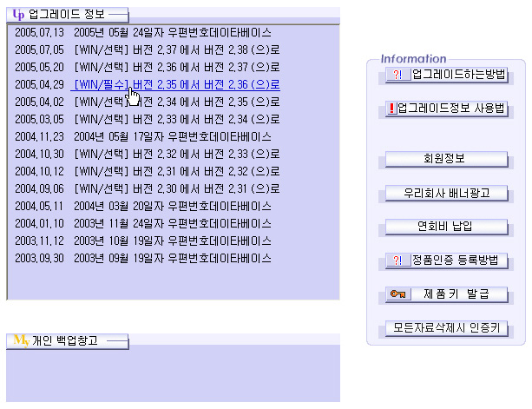
Task: Click the 개인 백업창고 section title
Action: [x=65, y=340]
